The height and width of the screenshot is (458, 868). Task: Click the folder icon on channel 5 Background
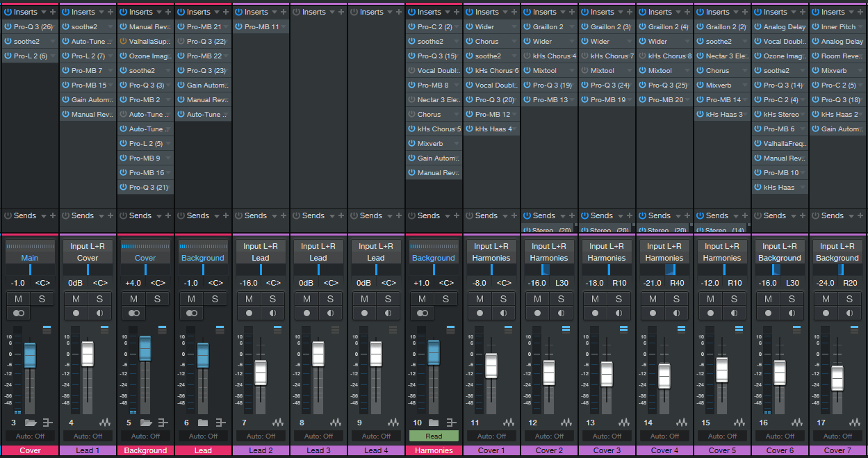click(146, 423)
